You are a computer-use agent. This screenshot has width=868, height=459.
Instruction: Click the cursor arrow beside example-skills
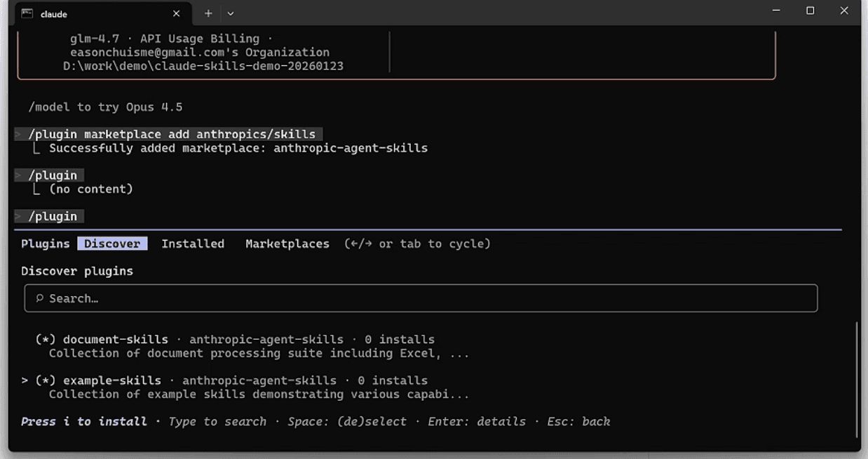click(25, 380)
